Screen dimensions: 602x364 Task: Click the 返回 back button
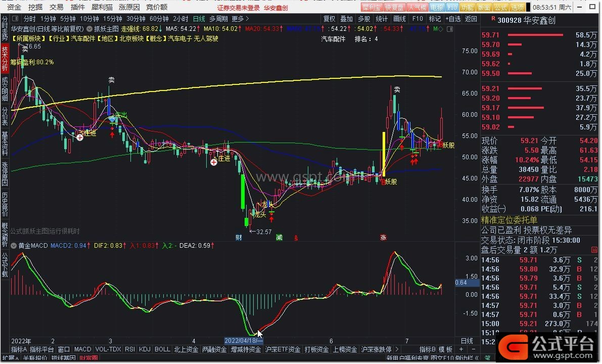(471, 18)
